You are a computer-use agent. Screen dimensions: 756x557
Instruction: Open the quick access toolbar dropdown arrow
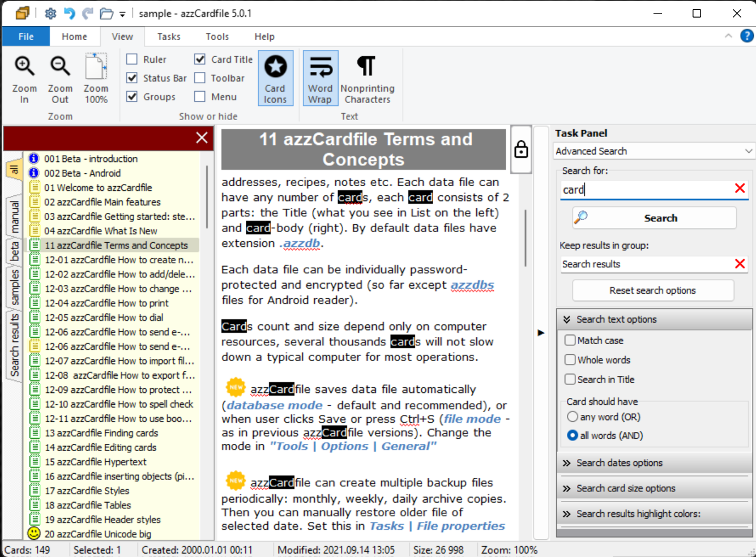pyautogui.click(x=122, y=14)
